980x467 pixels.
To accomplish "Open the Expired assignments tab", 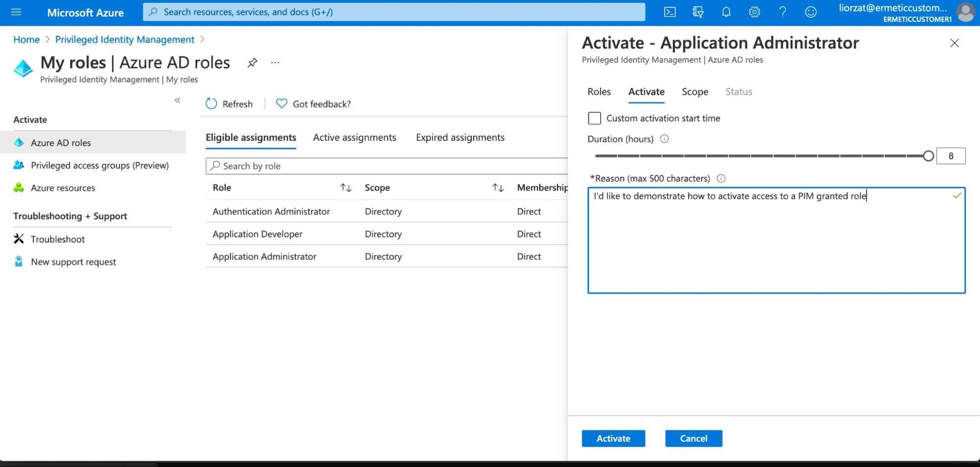I will coord(460,138).
